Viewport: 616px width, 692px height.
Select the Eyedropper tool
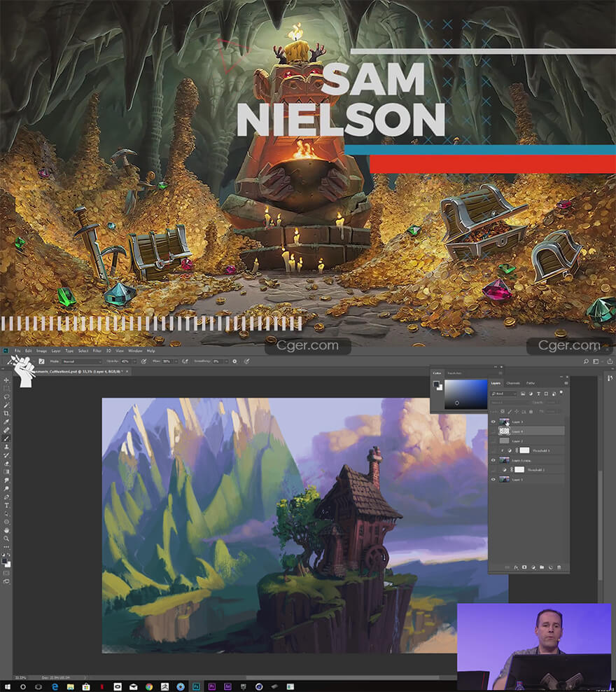point(6,422)
